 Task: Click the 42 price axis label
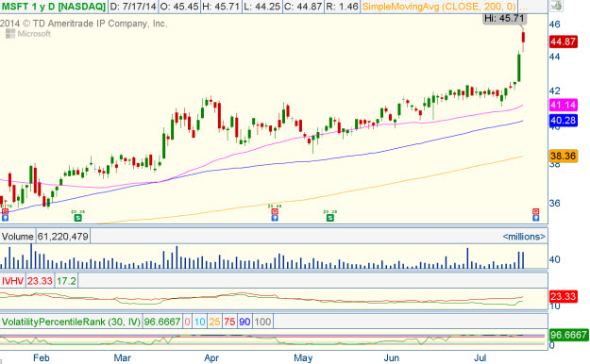point(555,91)
